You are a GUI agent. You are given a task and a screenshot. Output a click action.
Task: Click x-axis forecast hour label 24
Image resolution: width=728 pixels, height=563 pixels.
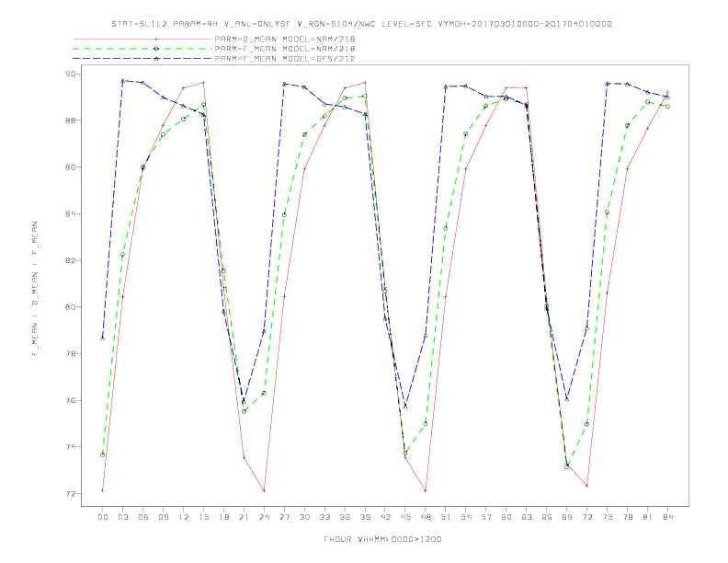click(264, 517)
